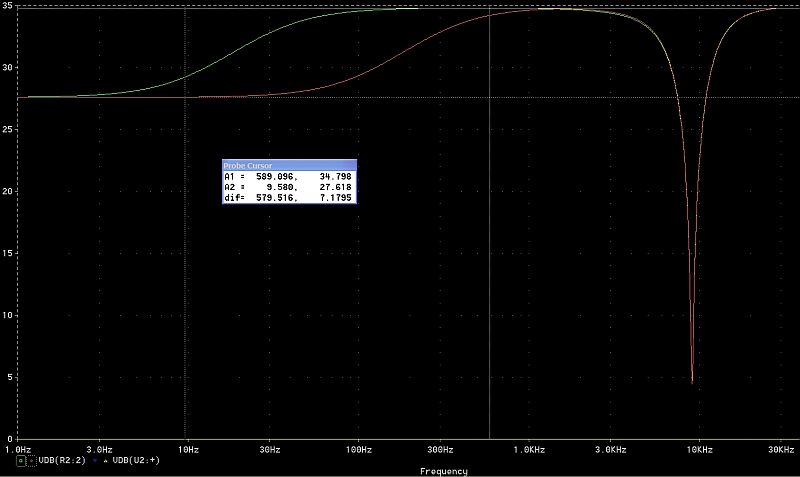
Task: Click the yellow triangle legend marker
Action: (106, 461)
